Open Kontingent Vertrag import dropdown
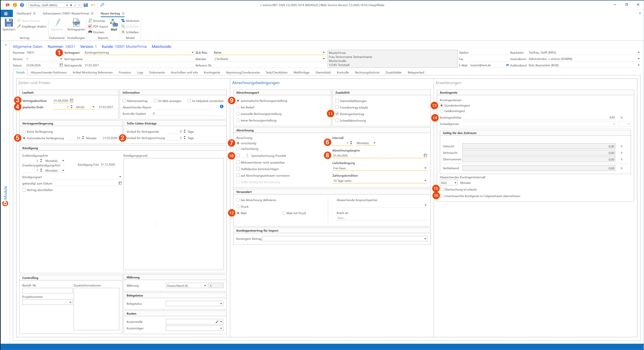This screenshot has width=644, height=350. 425,239
